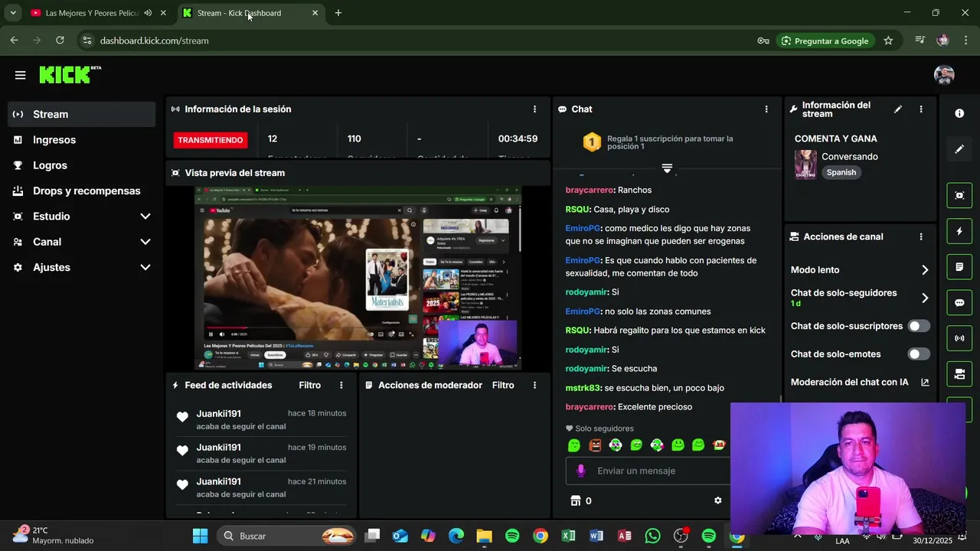The height and width of the screenshot is (551, 980).
Task: Open Chat de solo-seguidores settings arrow
Action: tap(925, 298)
